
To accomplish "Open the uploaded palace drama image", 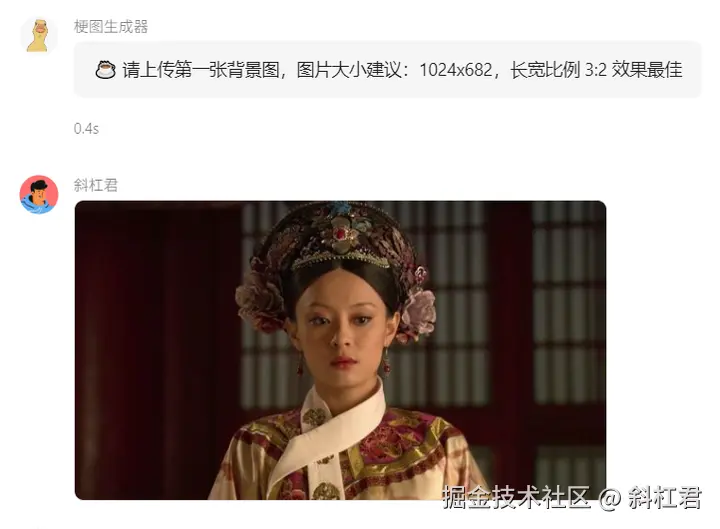I will 340,350.
